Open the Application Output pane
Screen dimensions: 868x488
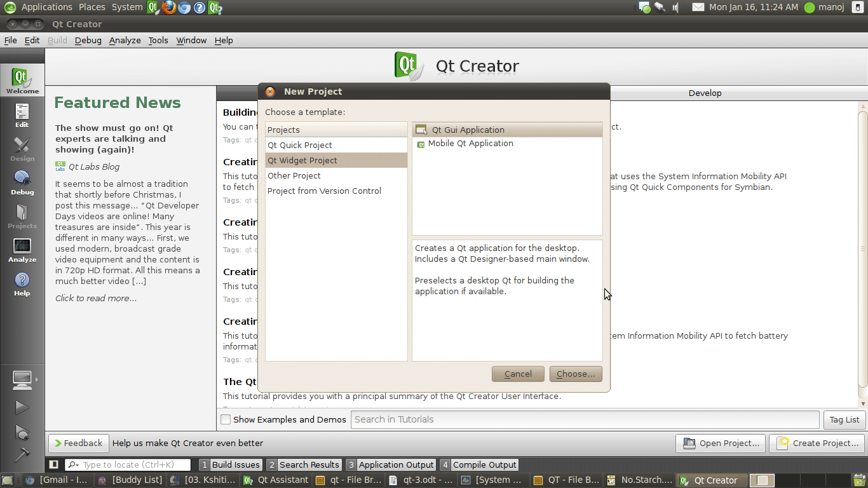coord(391,464)
